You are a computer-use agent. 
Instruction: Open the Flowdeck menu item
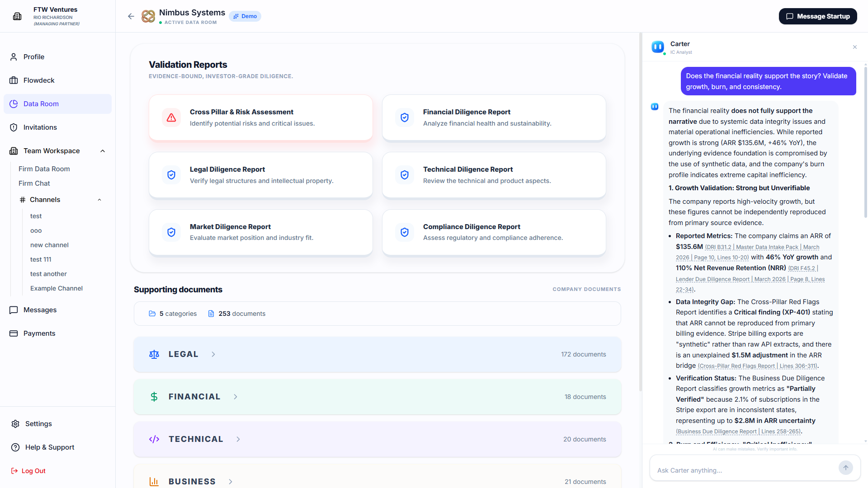coord(39,80)
